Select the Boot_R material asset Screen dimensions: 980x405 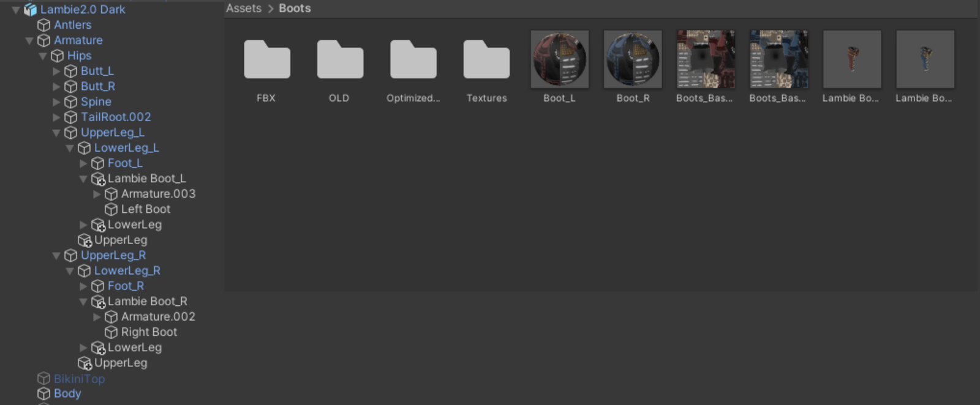(632, 59)
